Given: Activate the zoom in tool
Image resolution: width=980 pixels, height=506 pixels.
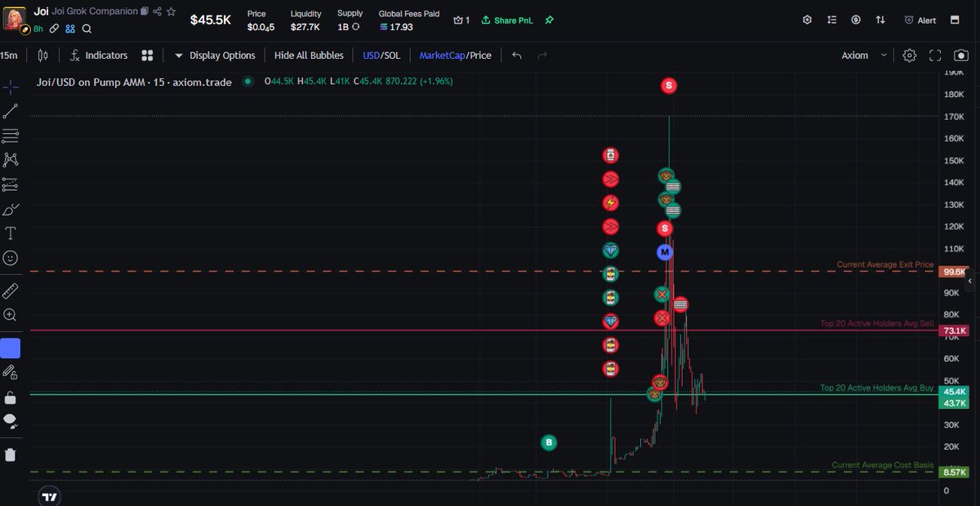Looking at the screenshot, I should pos(11,315).
